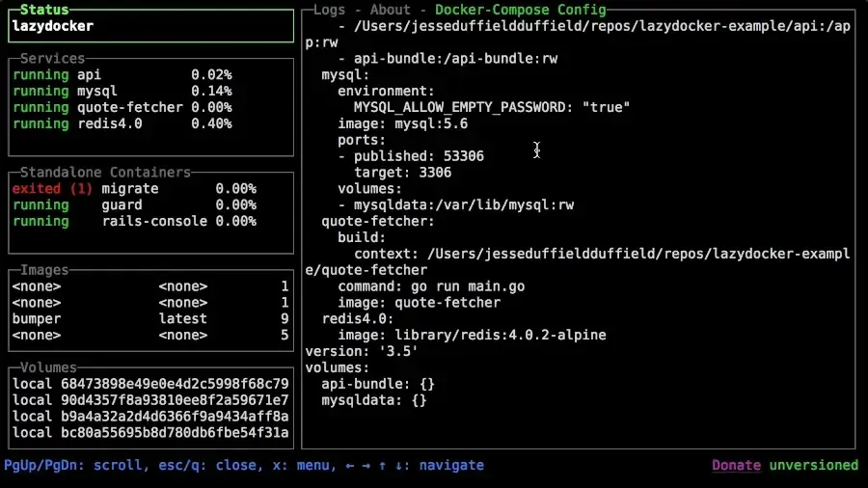868x488 pixels.
Task: Select volume starting with 68473898
Action: (x=149, y=384)
